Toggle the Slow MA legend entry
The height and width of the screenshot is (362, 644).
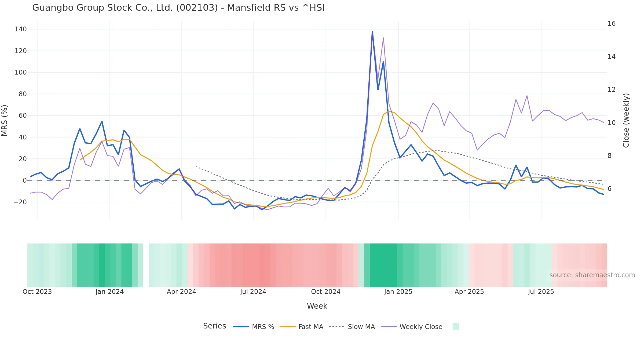(x=352, y=327)
